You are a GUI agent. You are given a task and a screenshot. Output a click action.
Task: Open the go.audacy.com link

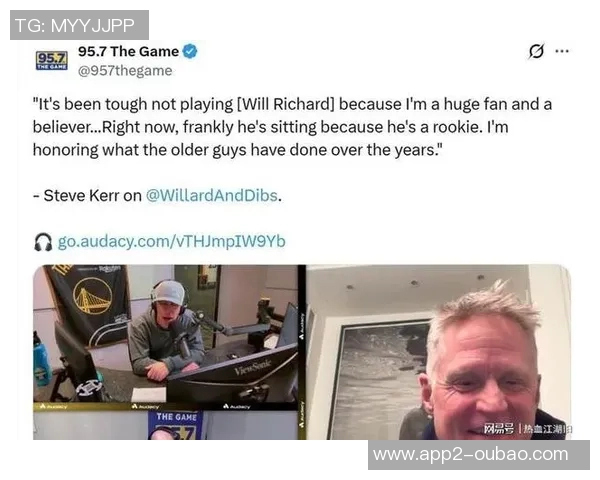[x=171, y=242]
